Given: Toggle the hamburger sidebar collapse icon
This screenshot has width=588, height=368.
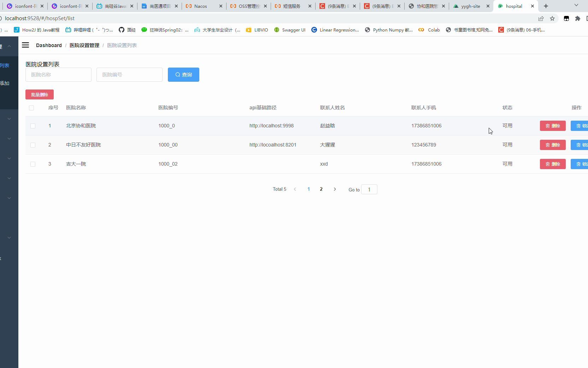Looking at the screenshot, I should 25,45.
